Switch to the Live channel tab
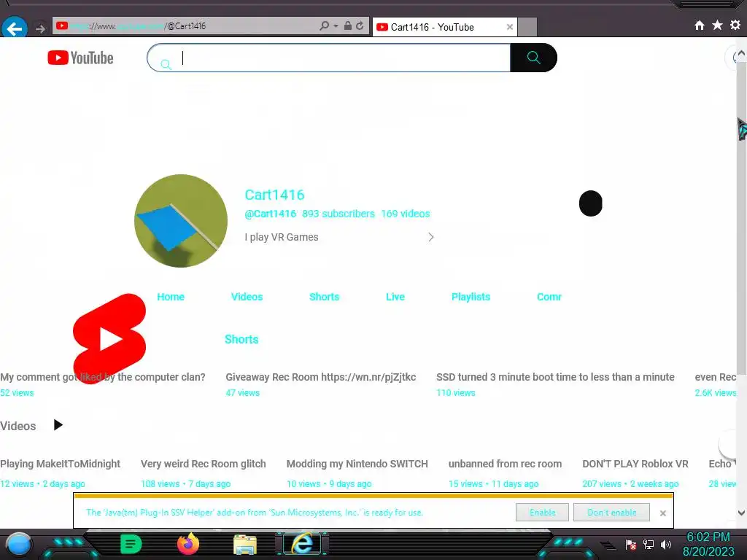This screenshot has height=560, width=747. (x=395, y=297)
